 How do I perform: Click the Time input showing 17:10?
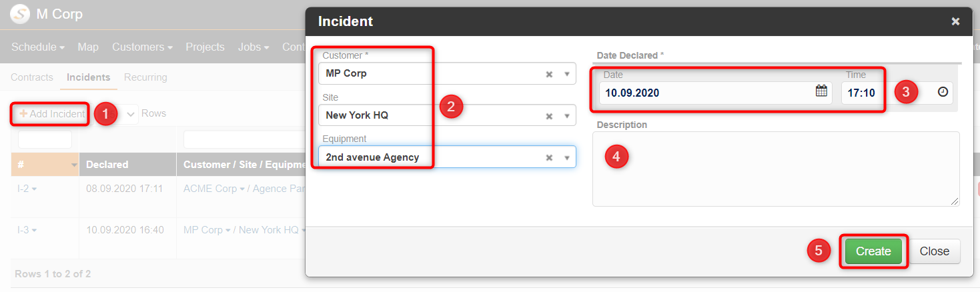897,93
